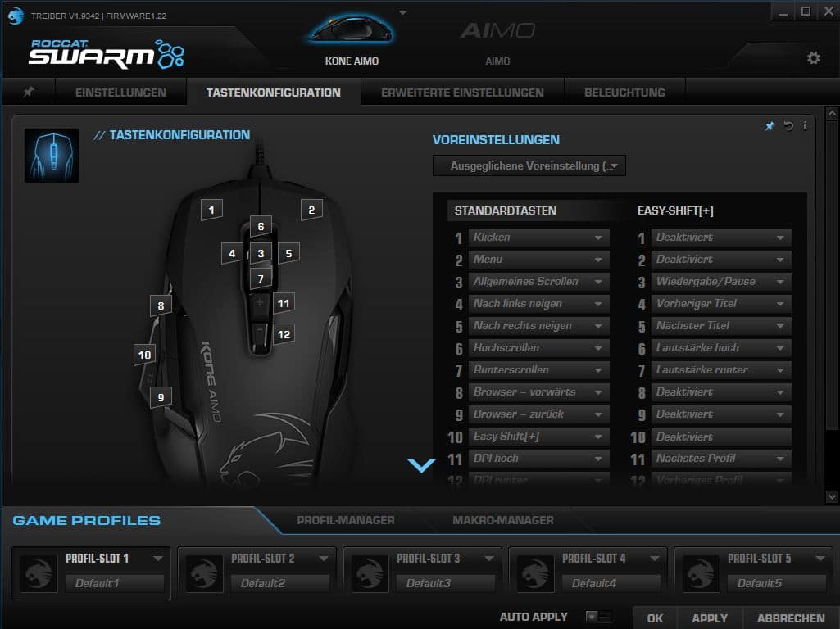Viewport: 840px width, 629px height.
Task: Open the Voreinstellungen preset dropdown
Action: point(529,166)
